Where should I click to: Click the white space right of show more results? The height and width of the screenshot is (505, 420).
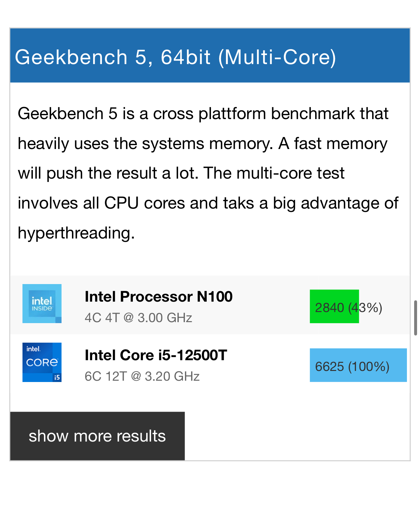point(296,436)
